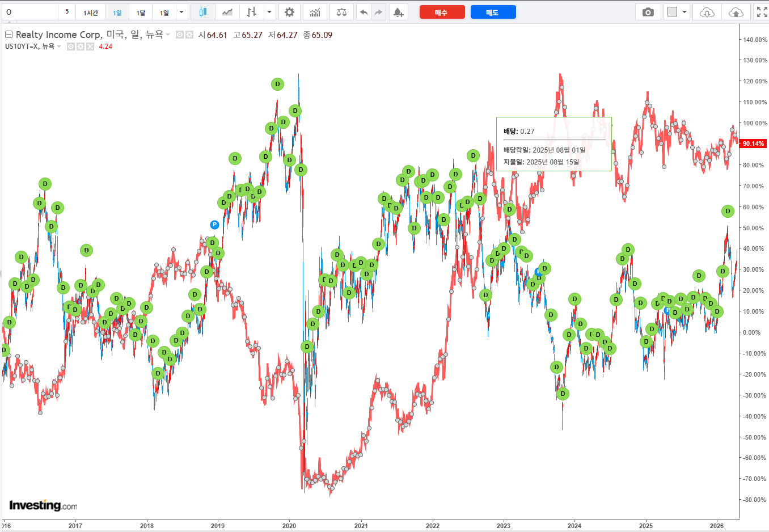
Task: Select the highlighted blue 1일 interval
Action: [x=117, y=12]
